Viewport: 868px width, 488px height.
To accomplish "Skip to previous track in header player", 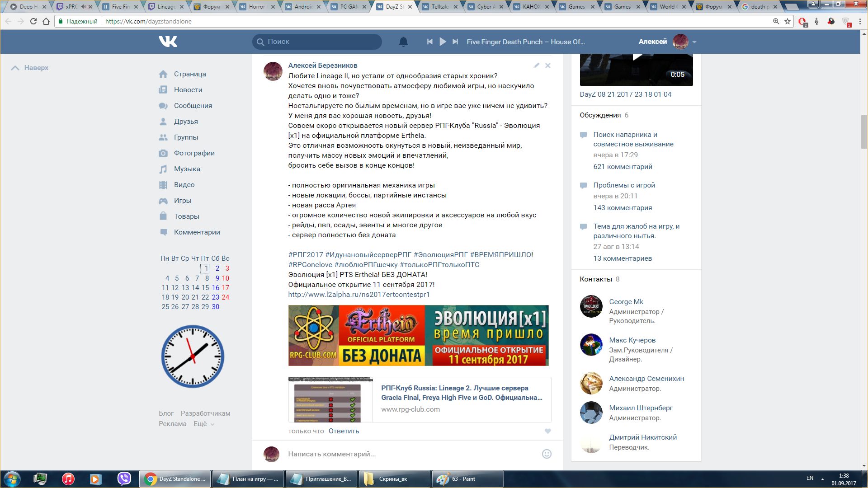I will point(429,42).
